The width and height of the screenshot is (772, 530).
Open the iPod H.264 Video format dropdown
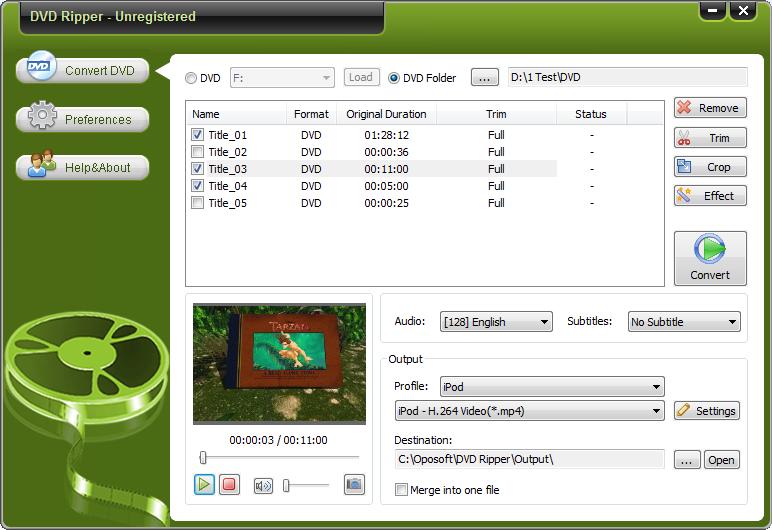tap(529, 411)
